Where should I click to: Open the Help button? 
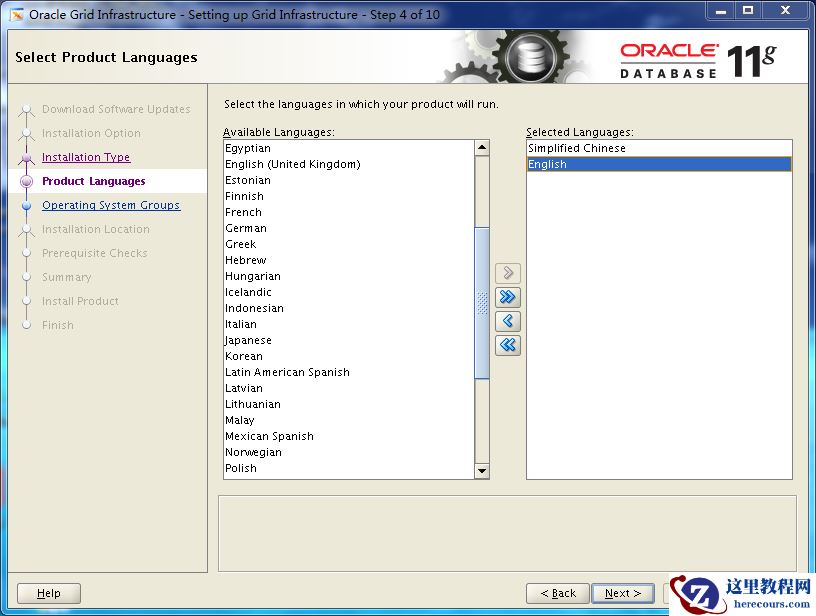[x=49, y=593]
